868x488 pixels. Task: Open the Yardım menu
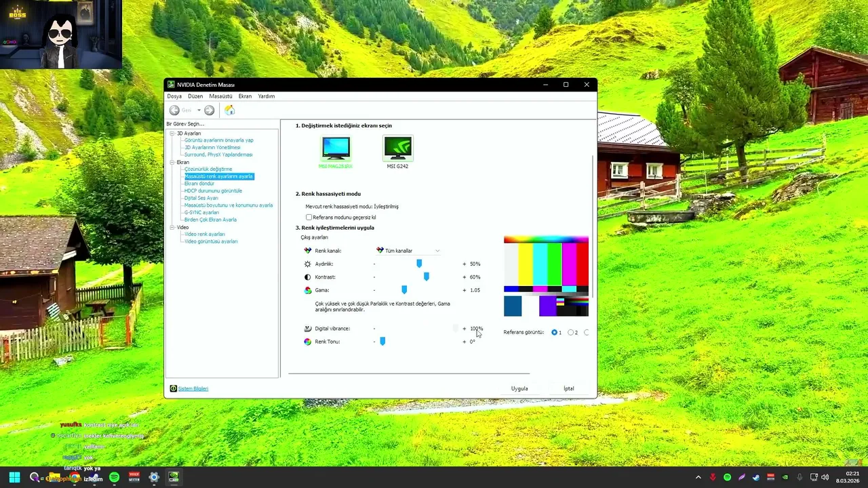click(x=267, y=96)
